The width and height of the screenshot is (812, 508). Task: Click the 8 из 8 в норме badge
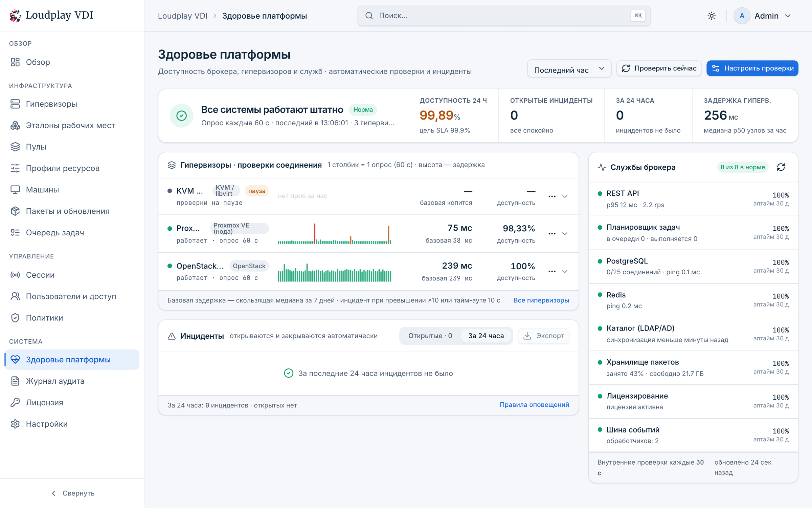coord(743,167)
